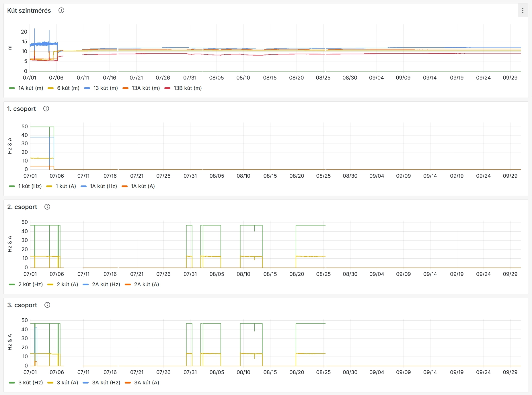Toggle 13A kút (m) legend entry
Screen dimensions: 532x395
click(145, 88)
